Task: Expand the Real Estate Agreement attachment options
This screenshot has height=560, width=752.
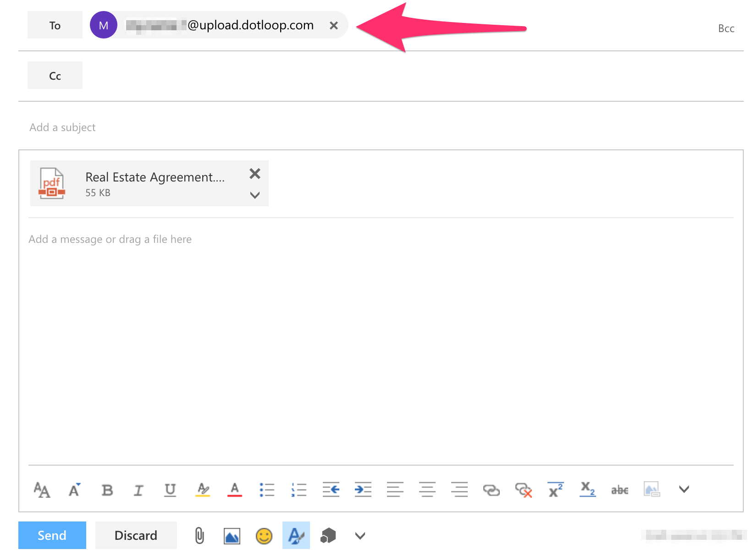Action: point(255,195)
